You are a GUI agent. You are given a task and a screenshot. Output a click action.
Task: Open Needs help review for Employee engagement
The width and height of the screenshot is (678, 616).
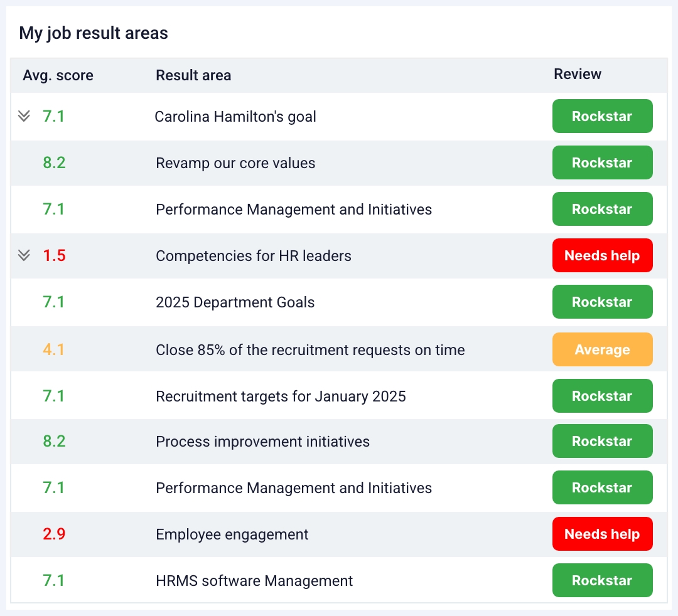click(602, 534)
